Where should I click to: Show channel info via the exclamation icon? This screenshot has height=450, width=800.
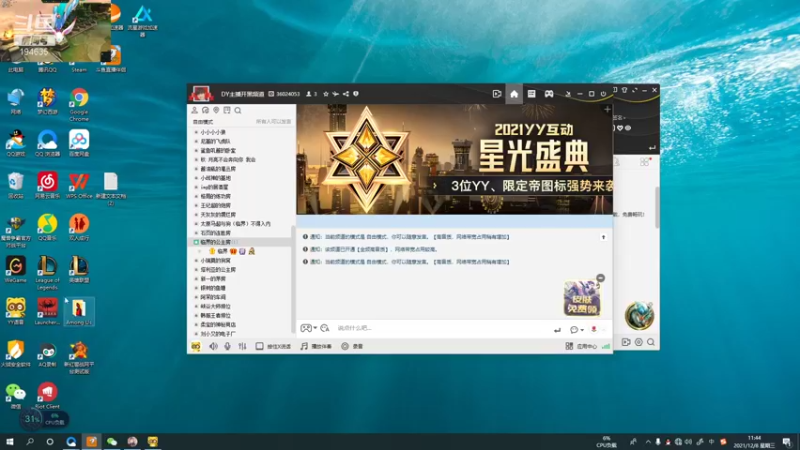tap(356, 94)
